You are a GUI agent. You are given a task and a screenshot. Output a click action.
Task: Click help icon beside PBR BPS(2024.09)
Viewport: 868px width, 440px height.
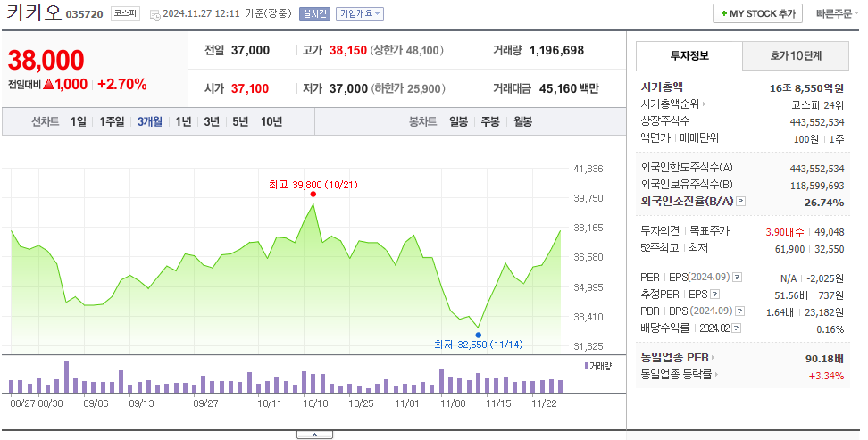tap(740, 311)
